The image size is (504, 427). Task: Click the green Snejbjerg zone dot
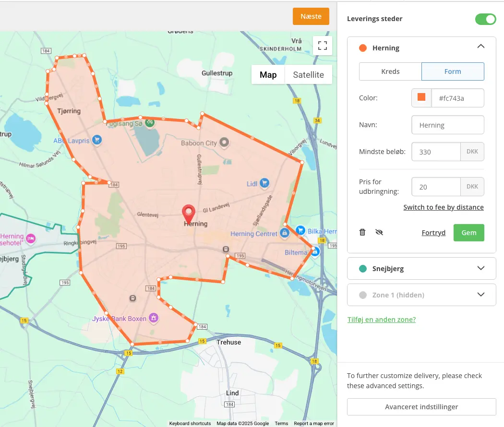click(x=363, y=269)
